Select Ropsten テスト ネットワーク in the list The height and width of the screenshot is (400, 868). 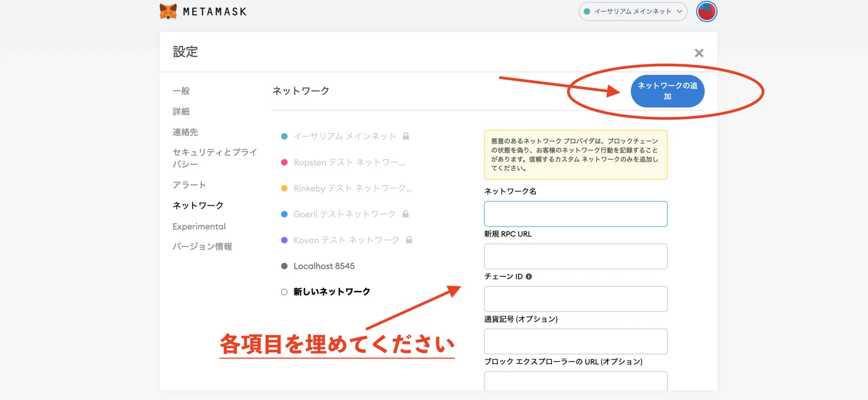(349, 163)
